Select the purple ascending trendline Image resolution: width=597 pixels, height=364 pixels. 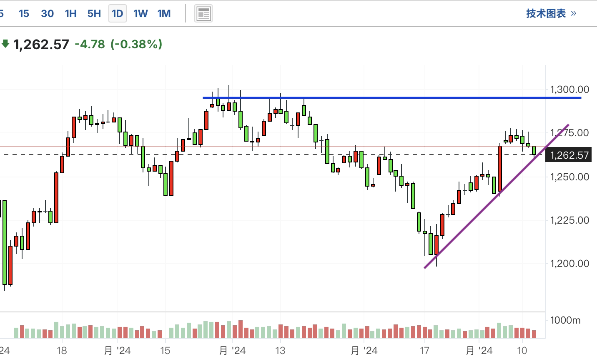pos(496,196)
